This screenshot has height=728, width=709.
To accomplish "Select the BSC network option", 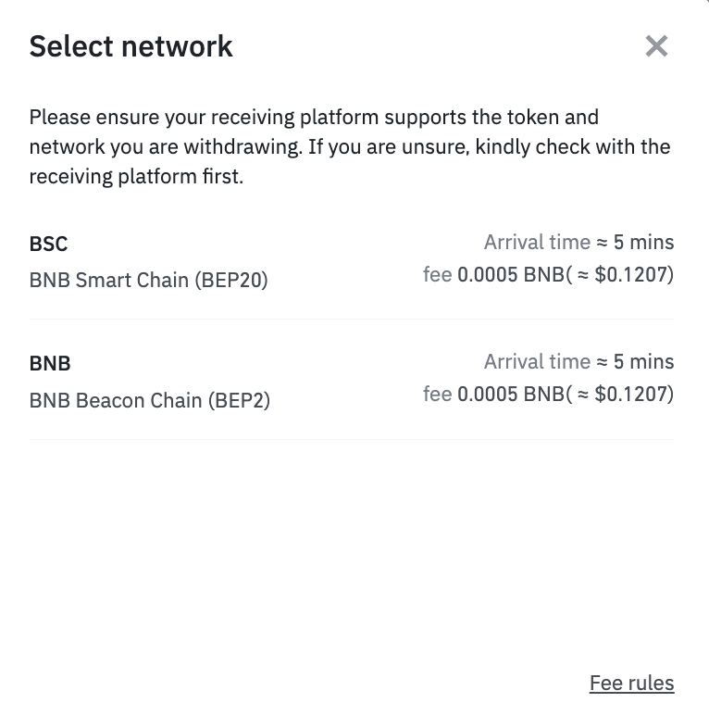I will click(351, 260).
